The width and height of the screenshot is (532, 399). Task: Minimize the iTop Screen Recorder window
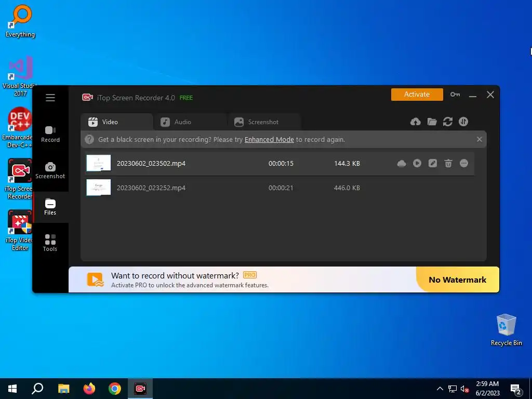pos(473,95)
